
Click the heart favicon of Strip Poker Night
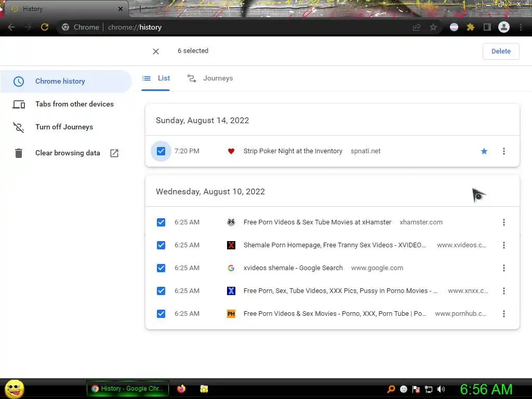[231, 151]
